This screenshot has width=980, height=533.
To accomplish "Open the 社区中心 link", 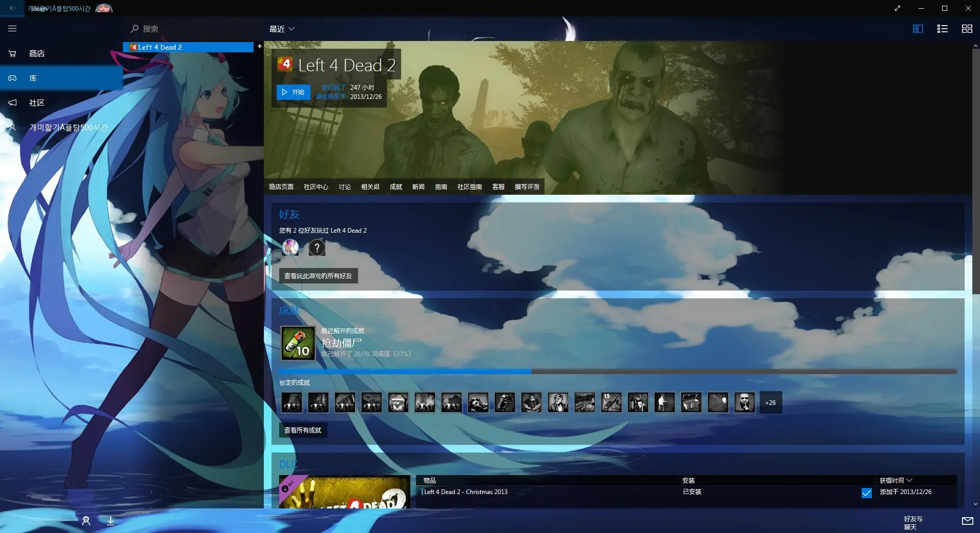I will (x=316, y=187).
